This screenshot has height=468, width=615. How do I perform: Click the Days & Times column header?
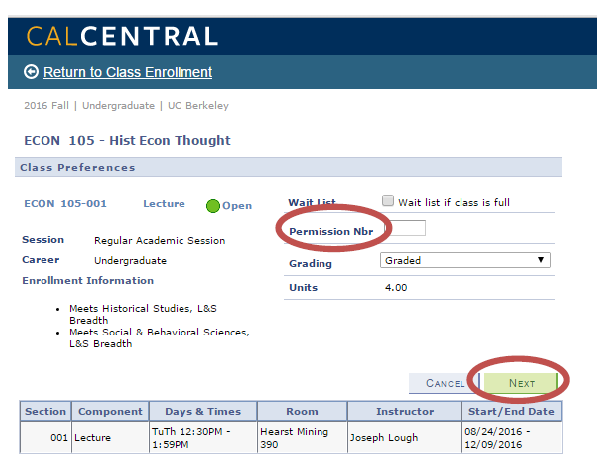point(203,412)
